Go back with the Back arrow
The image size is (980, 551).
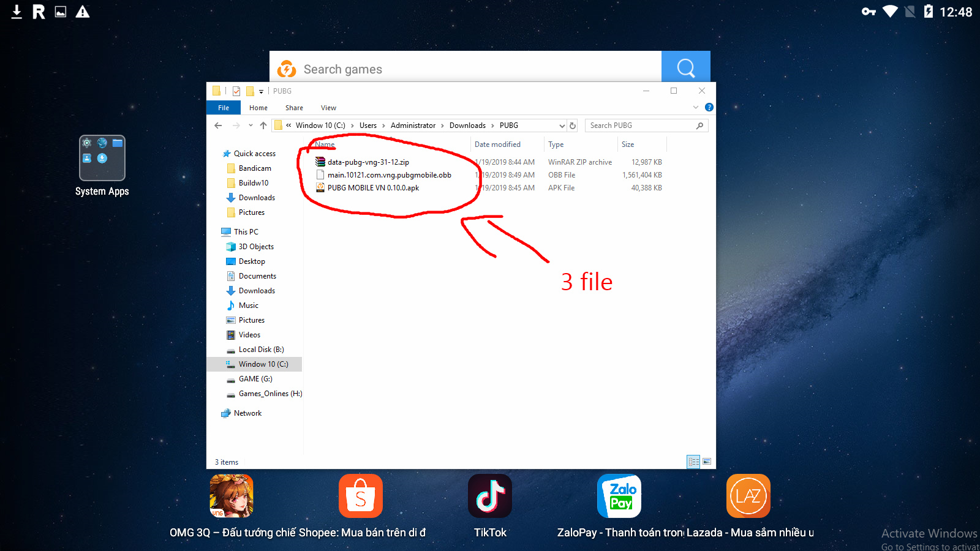coord(218,126)
